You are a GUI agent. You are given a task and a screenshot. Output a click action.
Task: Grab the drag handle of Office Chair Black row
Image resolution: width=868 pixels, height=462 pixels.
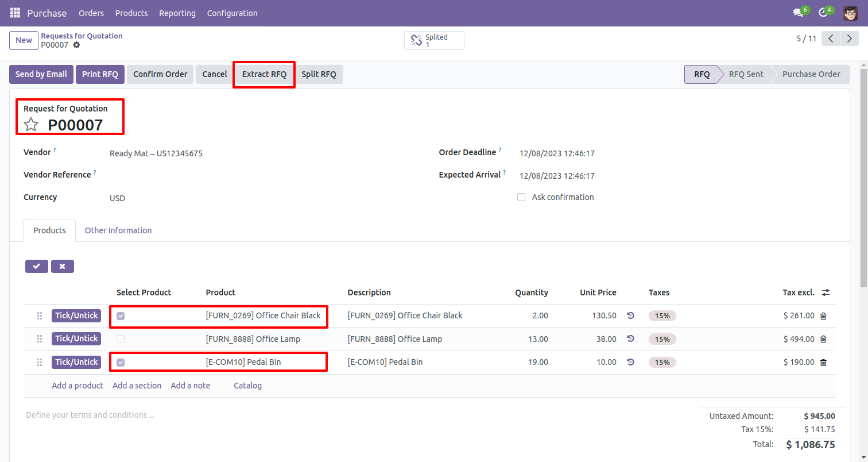40,315
